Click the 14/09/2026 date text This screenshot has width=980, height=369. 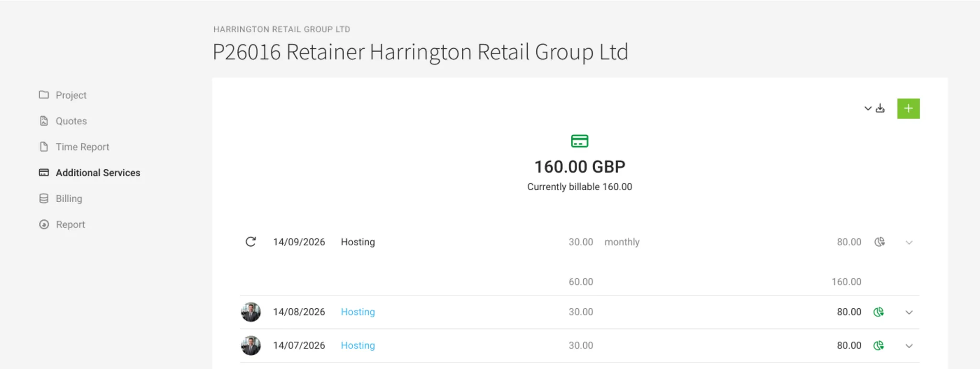[x=299, y=242]
